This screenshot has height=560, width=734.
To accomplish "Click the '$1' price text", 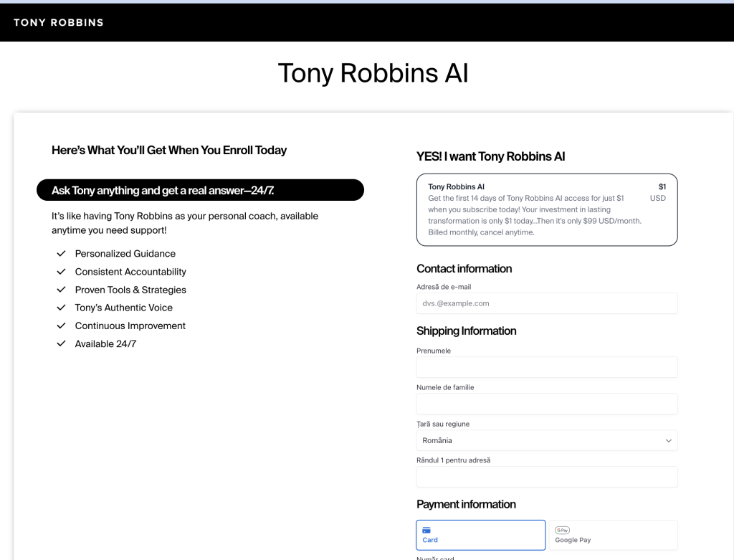I will [x=662, y=187].
